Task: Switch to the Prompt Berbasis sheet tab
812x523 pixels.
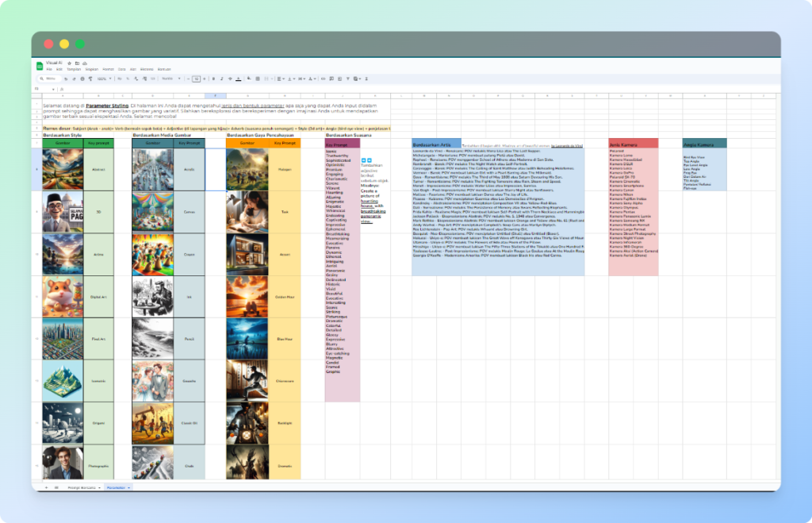Action: 81,487
